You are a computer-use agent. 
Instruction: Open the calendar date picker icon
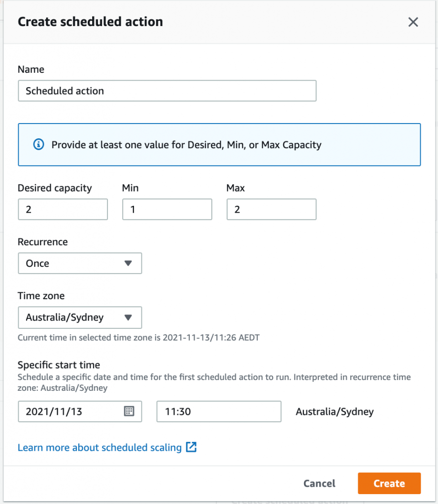tap(129, 411)
